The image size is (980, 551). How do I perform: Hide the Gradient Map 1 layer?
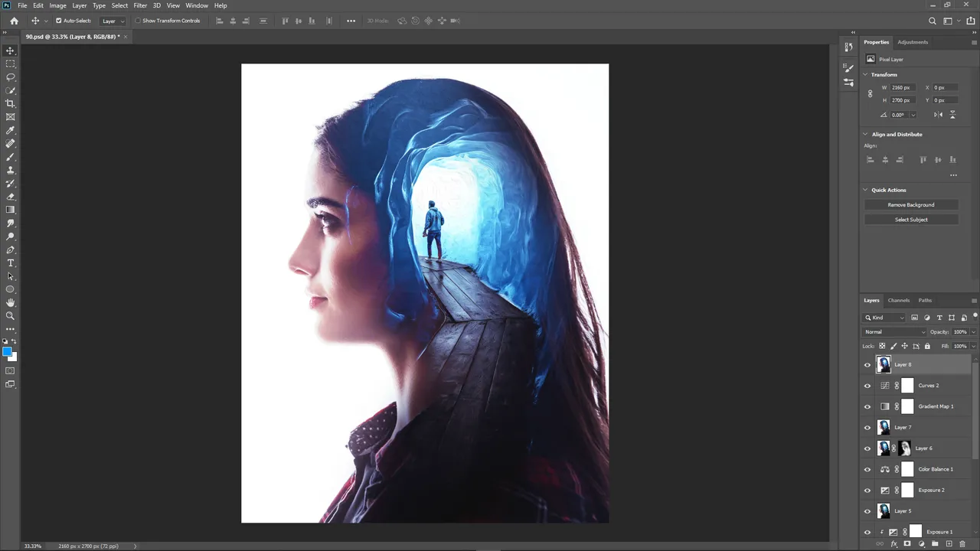[x=867, y=406]
